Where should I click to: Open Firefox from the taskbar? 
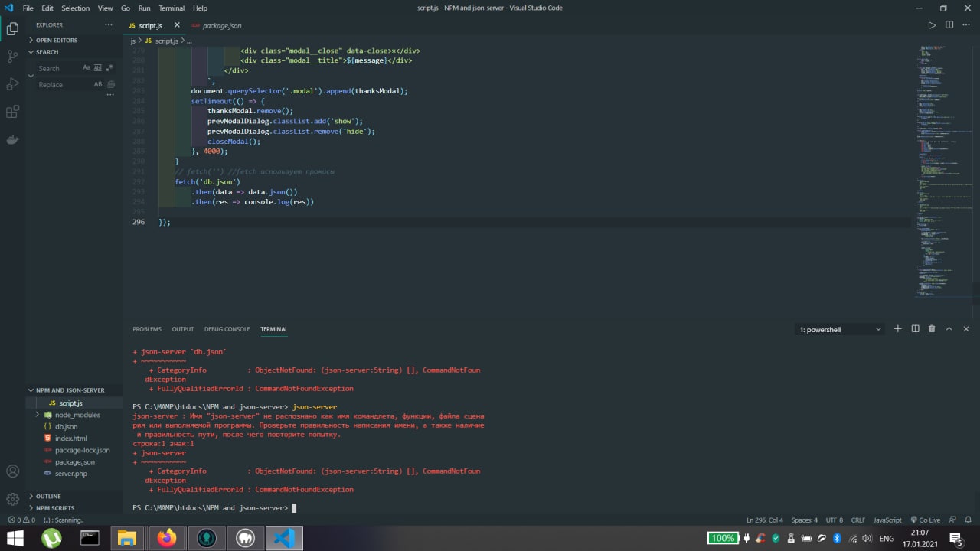pyautogui.click(x=166, y=538)
